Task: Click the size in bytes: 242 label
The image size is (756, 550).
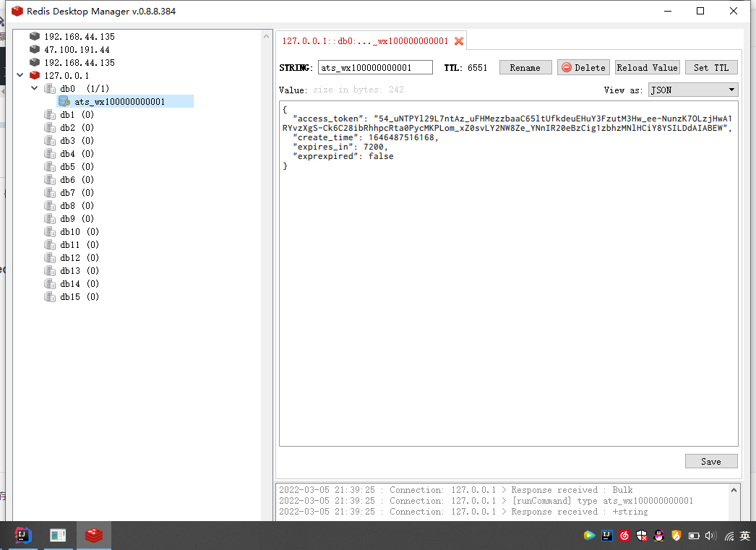Action: [358, 90]
